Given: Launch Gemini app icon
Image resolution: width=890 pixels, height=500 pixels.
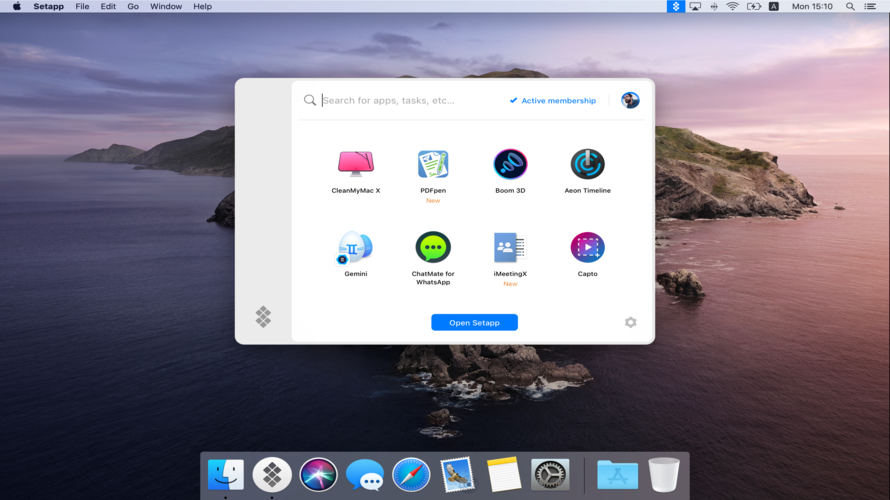Looking at the screenshot, I should tap(355, 247).
